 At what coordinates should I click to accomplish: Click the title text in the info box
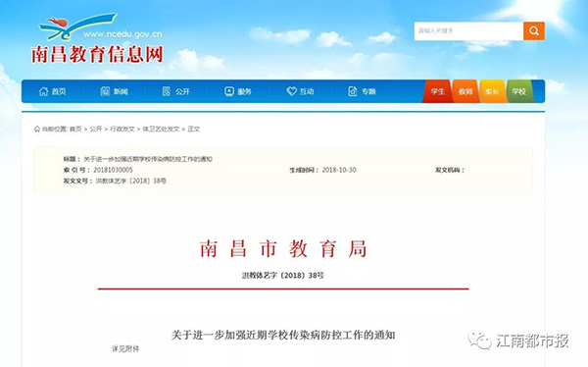click(148, 159)
